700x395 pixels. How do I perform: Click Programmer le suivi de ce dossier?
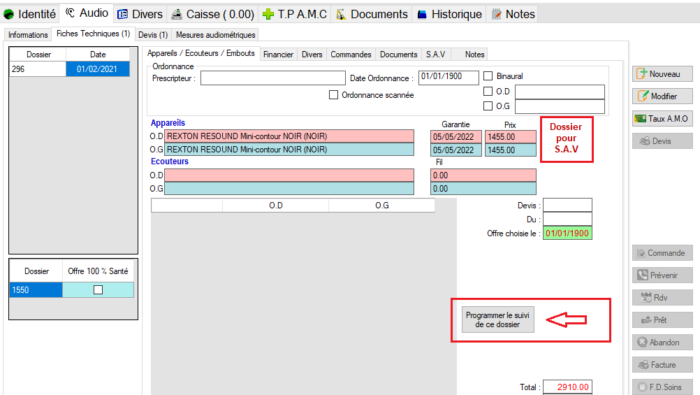pos(498,320)
